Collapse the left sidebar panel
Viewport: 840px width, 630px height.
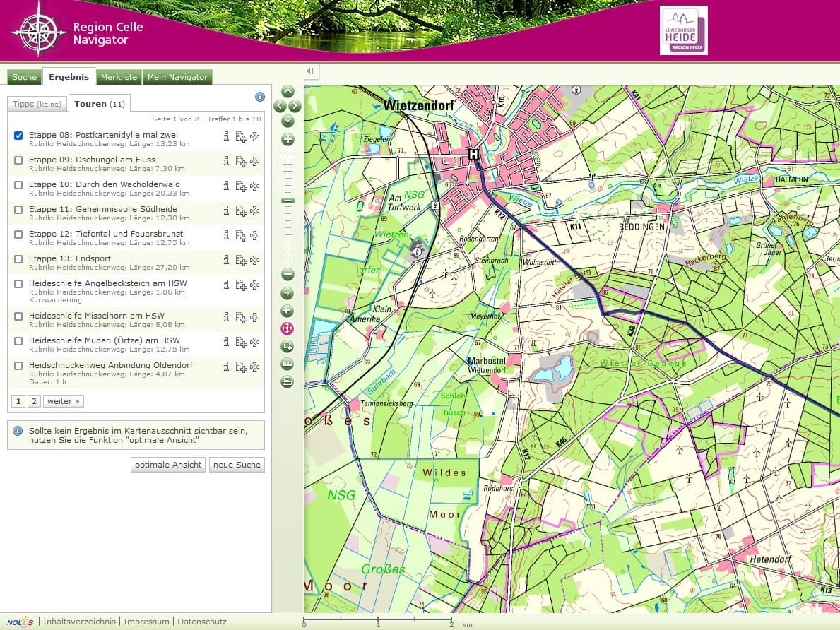tap(310, 71)
